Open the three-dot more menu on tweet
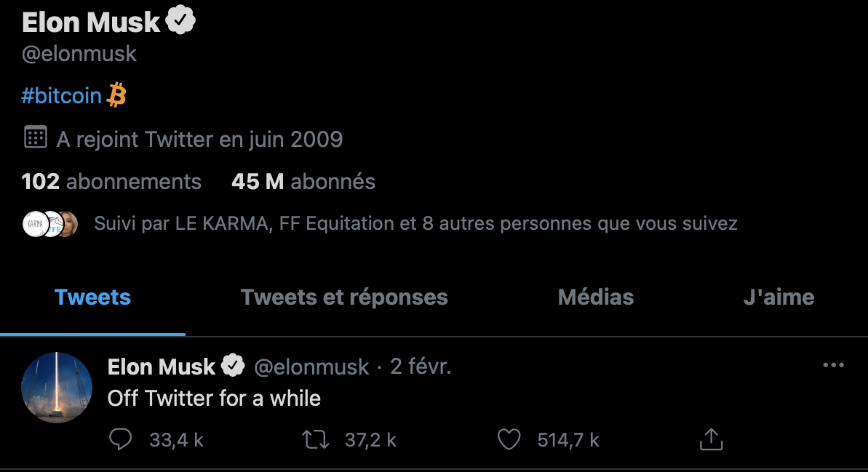 pyautogui.click(x=833, y=365)
